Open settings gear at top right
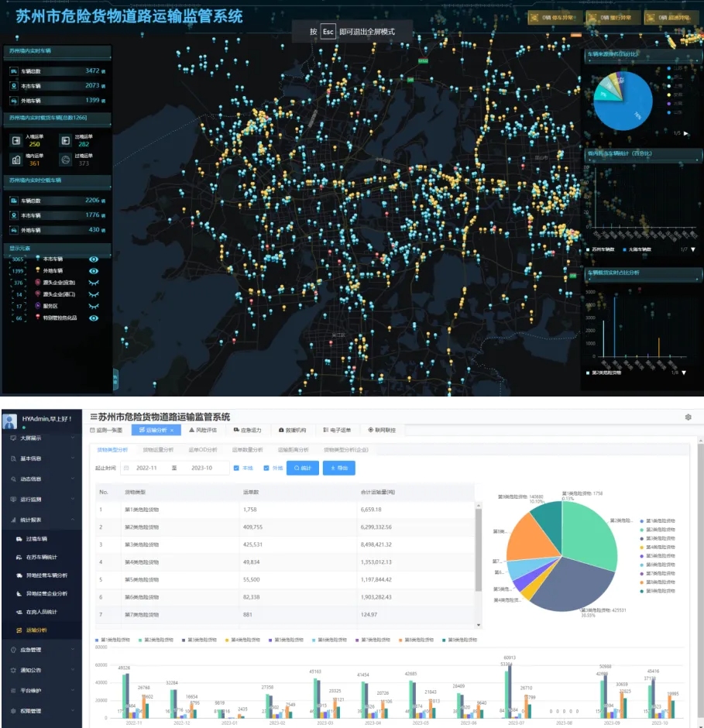 688,417
